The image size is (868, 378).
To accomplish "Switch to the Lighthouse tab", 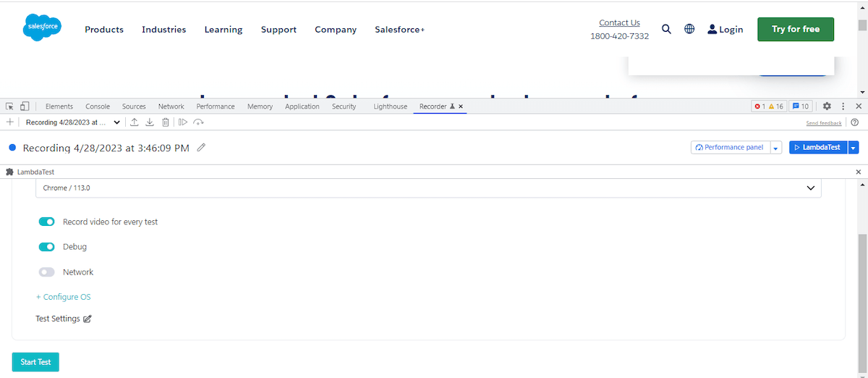I will tap(391, 106).
